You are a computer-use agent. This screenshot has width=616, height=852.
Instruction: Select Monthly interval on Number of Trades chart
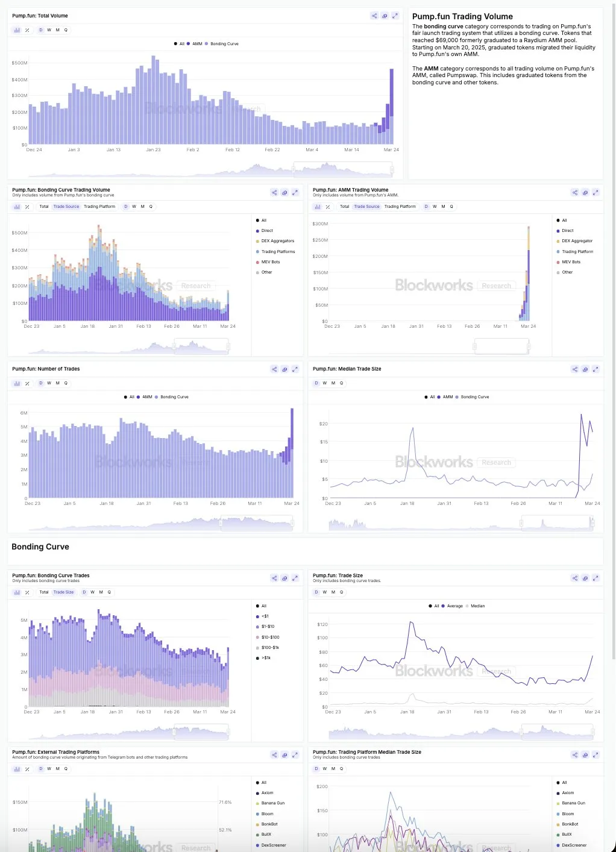pos(57,383)
